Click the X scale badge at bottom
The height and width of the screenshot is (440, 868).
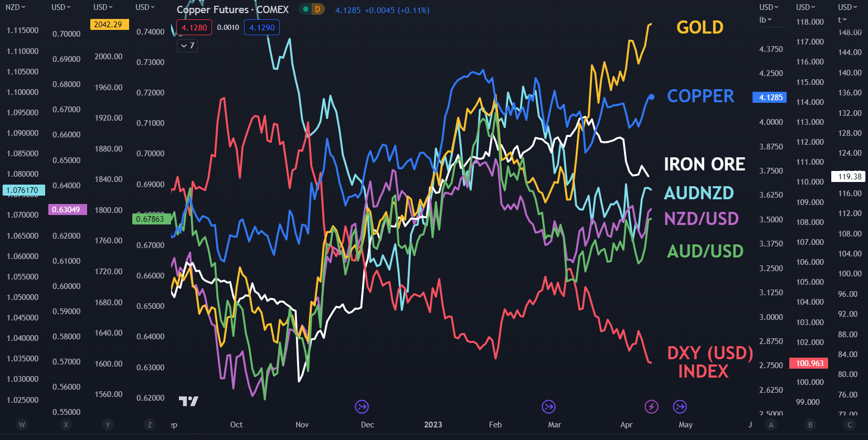[66, 425]
